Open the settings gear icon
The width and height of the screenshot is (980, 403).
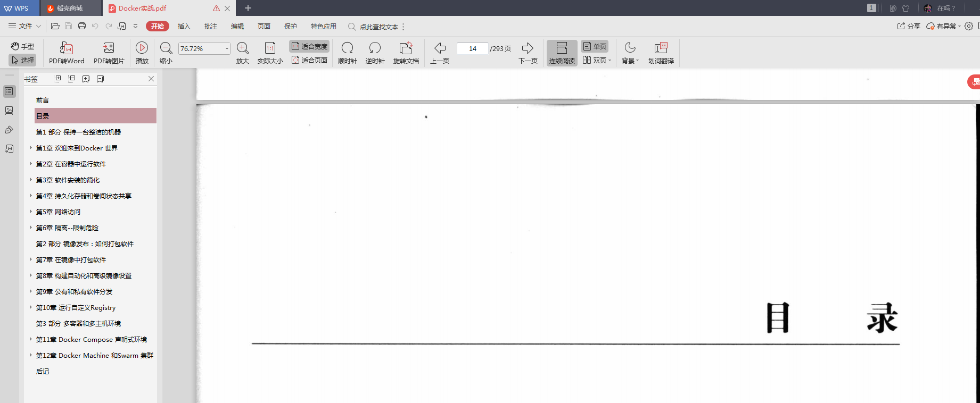point(969,26)
